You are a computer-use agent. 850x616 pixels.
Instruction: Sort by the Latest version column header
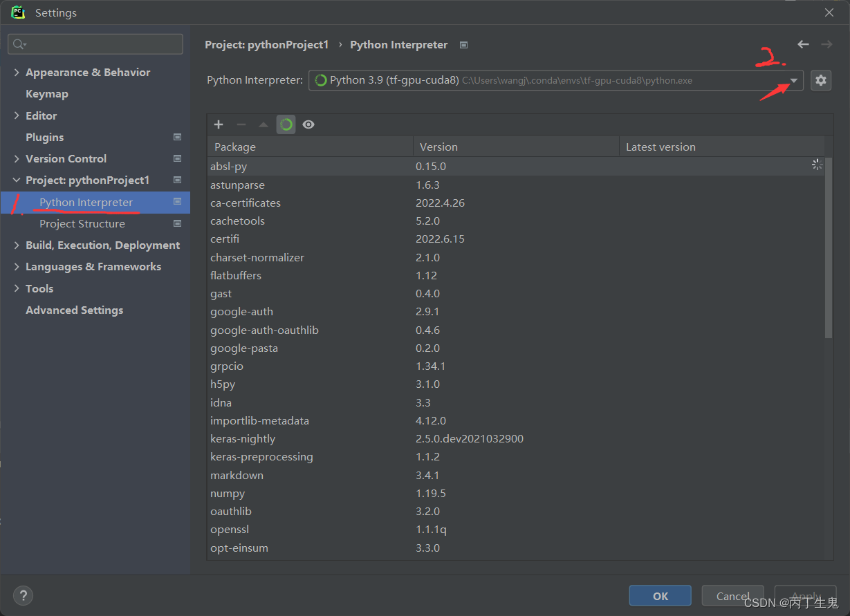721,147
